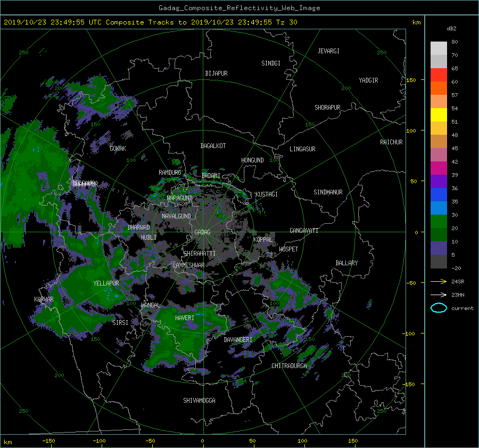Click the KUSTAGI city label
The width and height of the screenshot is (479, 448).
coord(267,194)
